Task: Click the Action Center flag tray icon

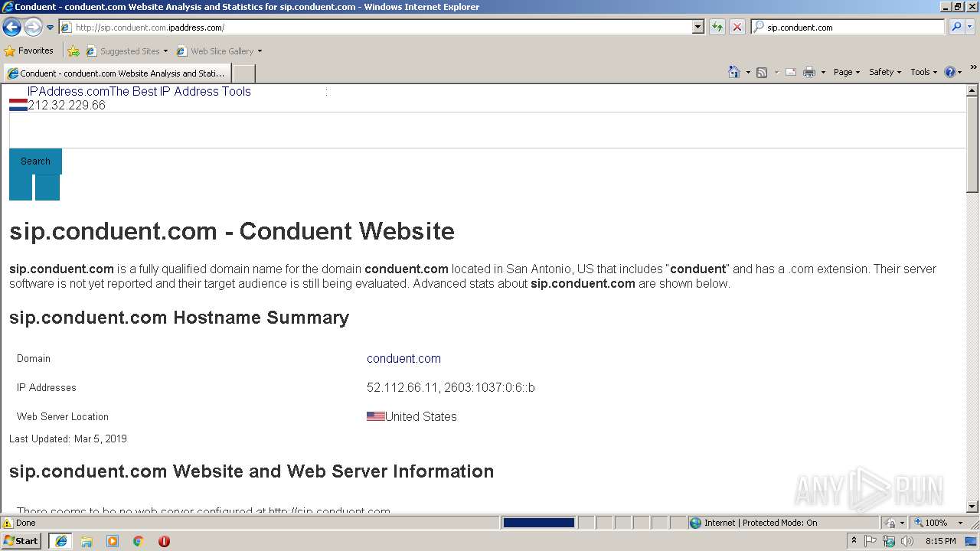Action: 871,541
